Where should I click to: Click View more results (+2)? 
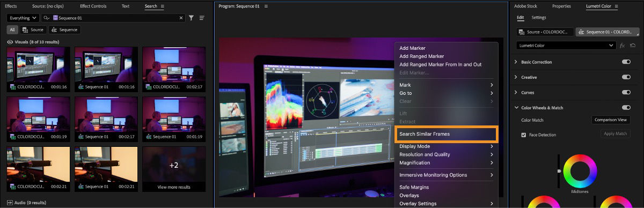(174, 169)
